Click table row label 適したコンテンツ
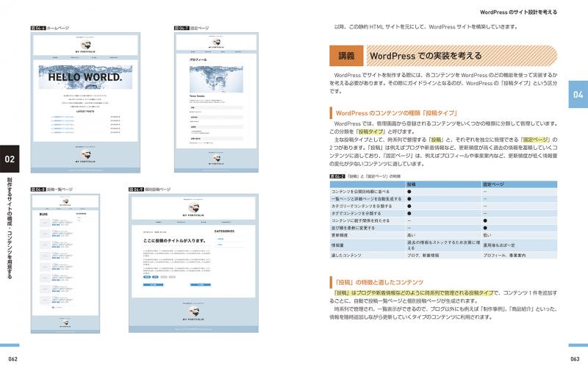 pyautogui.click(x=346, y=255)
